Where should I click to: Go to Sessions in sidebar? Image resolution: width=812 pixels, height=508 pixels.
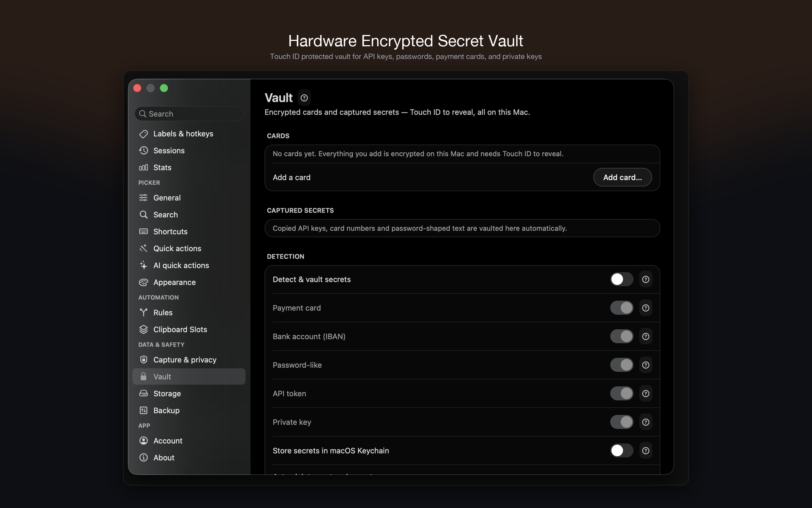click(189, 150)
